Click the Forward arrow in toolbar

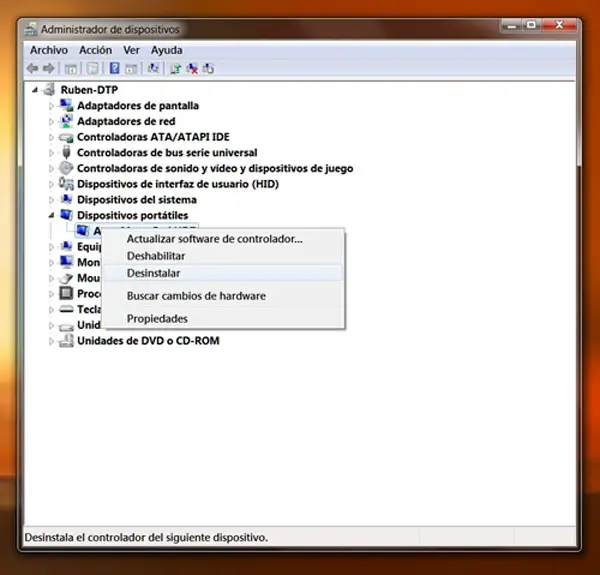[49, 68]
